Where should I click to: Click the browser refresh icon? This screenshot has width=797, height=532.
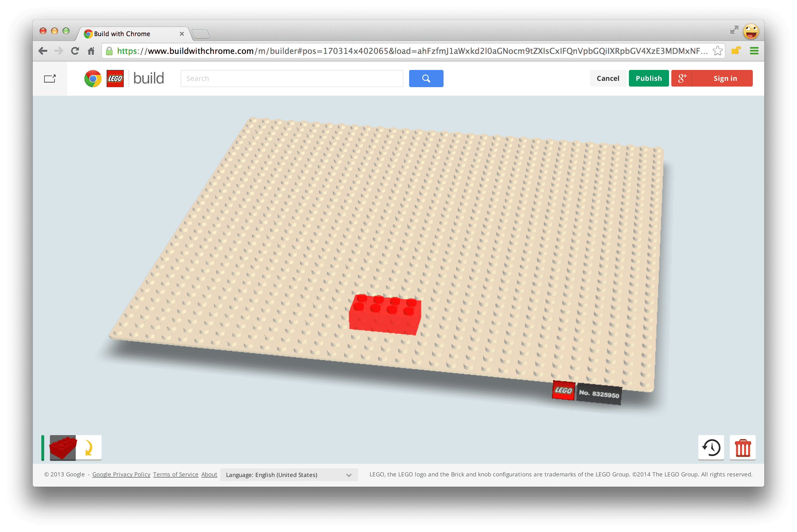tap(75, 52)
